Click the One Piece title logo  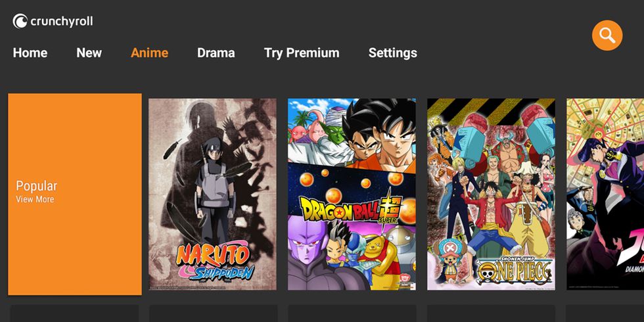click(513, 271)
